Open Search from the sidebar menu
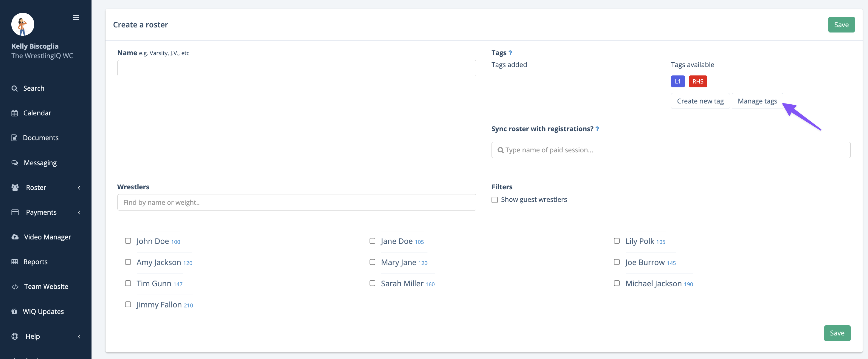This screenshot has height=359, width=868. pyautogui.click(x=34, y=88)
